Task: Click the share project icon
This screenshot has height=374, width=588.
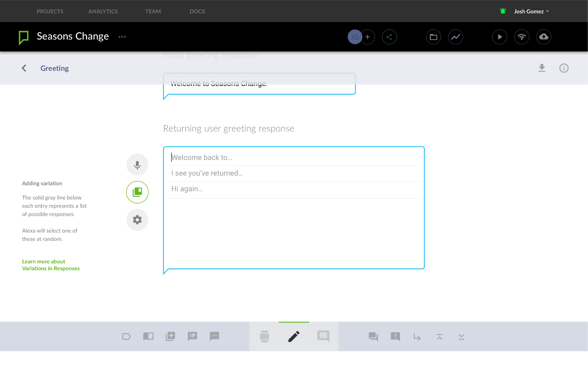Action: click(389, 37)
